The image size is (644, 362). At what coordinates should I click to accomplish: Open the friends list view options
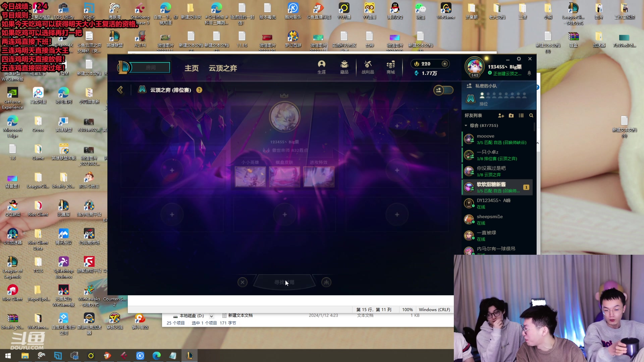pos(521,115)
